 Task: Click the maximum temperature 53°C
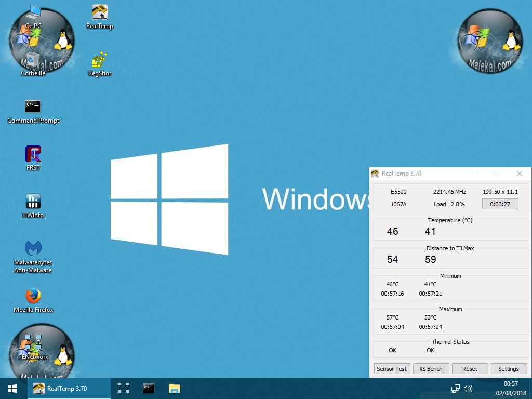coord(431,317)
